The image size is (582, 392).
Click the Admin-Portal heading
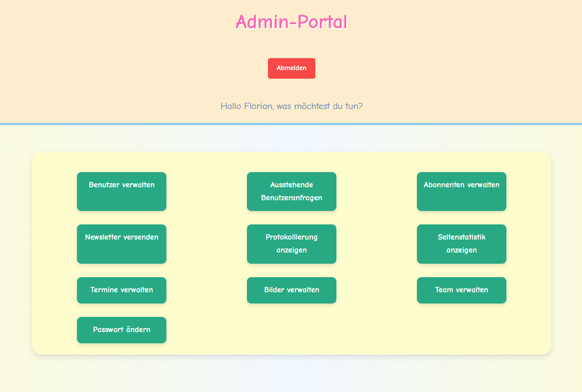[x=291, y=21]
